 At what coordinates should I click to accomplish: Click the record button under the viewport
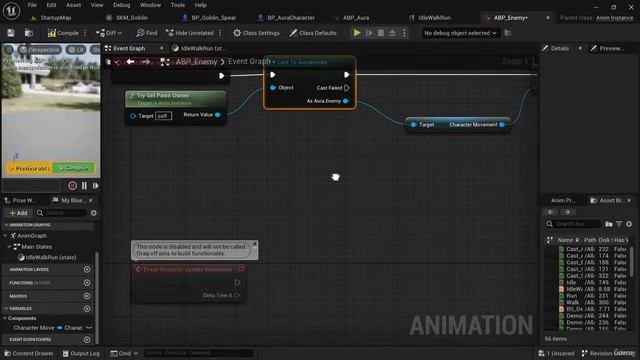tap(73, 186)
